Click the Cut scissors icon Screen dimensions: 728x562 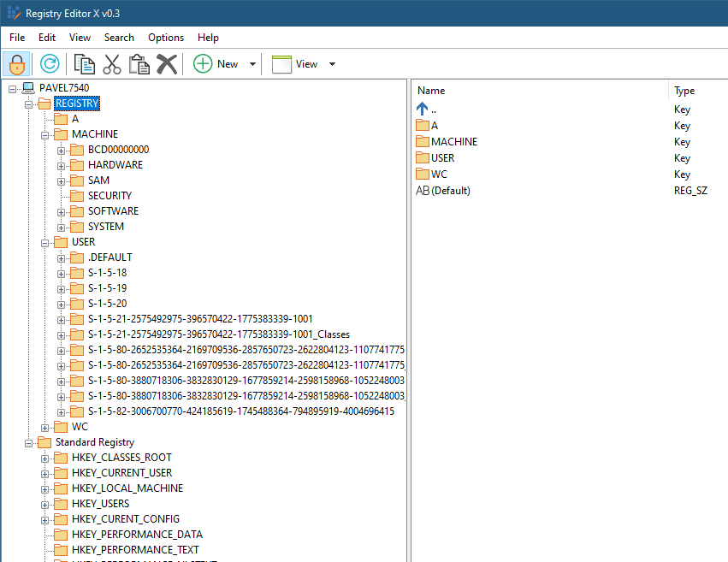112,64
